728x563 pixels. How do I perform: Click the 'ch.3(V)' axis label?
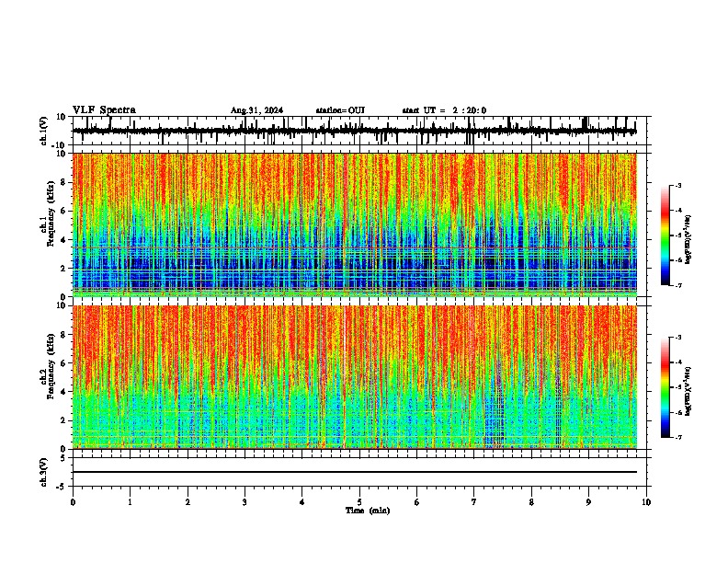tap(44, 473)
